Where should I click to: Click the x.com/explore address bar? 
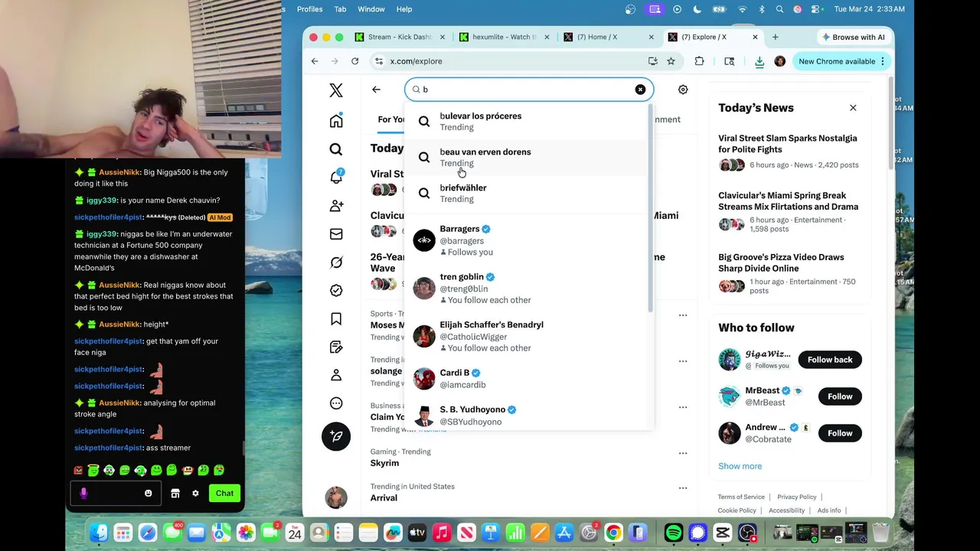[x=509, y=61]
